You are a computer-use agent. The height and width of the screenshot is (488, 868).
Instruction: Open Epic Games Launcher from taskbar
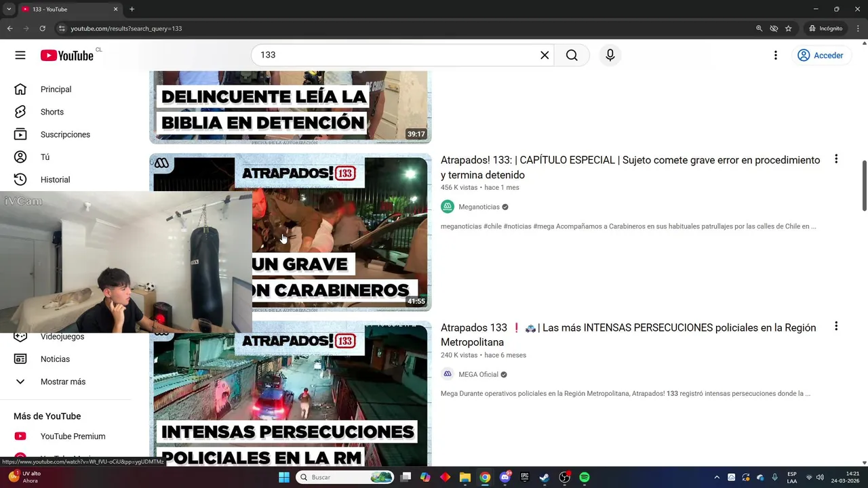tap(525, 477)
